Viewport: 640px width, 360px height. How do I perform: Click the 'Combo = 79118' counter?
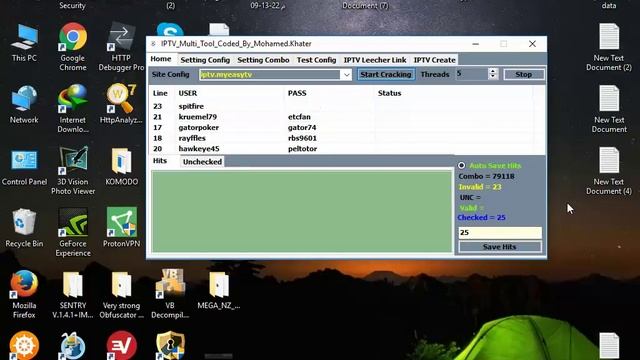tap(487, 176)
